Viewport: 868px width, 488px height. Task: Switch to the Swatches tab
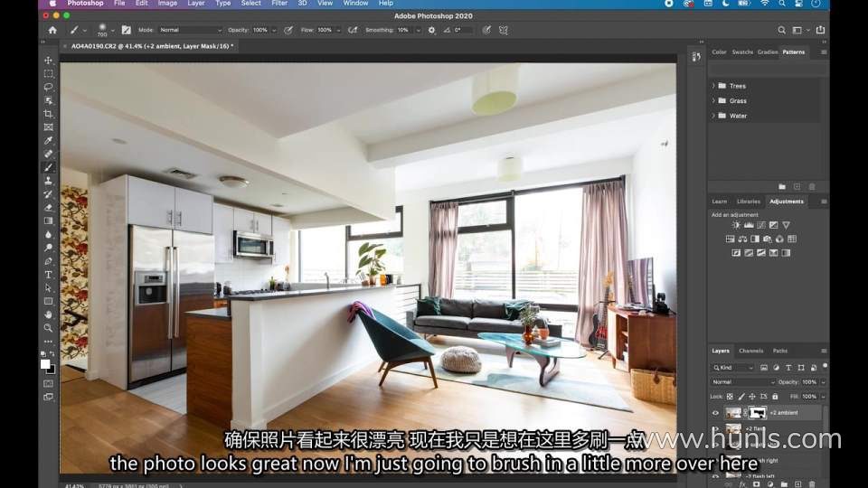pyautogui.click(x=742, y=52)
